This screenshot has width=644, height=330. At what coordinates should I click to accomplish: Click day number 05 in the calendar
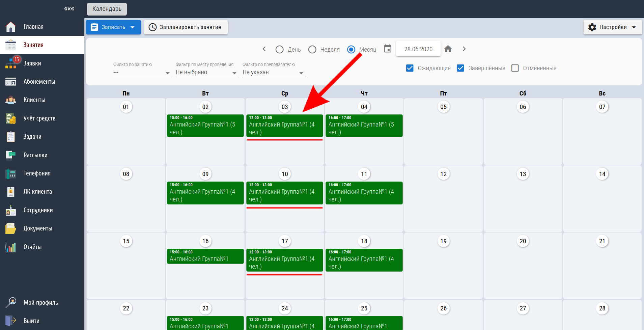[444, 107]
